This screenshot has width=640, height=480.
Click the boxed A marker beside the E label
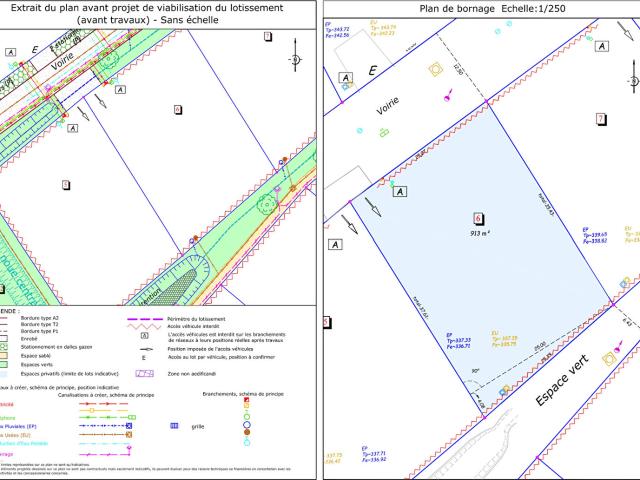(x=346, y=78)
